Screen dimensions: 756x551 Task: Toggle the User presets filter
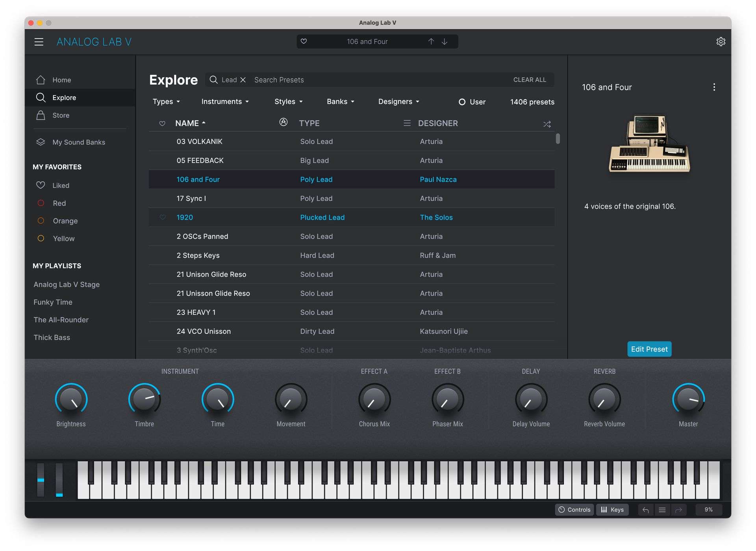(472, 102)
